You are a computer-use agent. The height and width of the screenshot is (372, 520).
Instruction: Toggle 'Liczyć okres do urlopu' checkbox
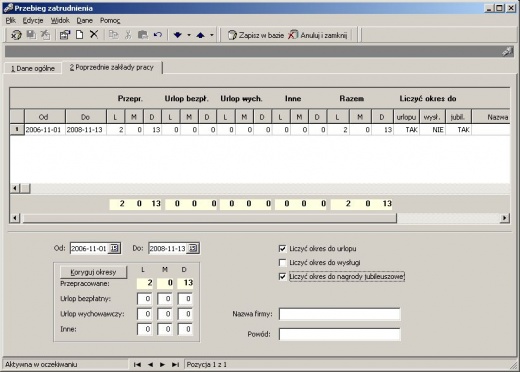click(x=282, y=249)
